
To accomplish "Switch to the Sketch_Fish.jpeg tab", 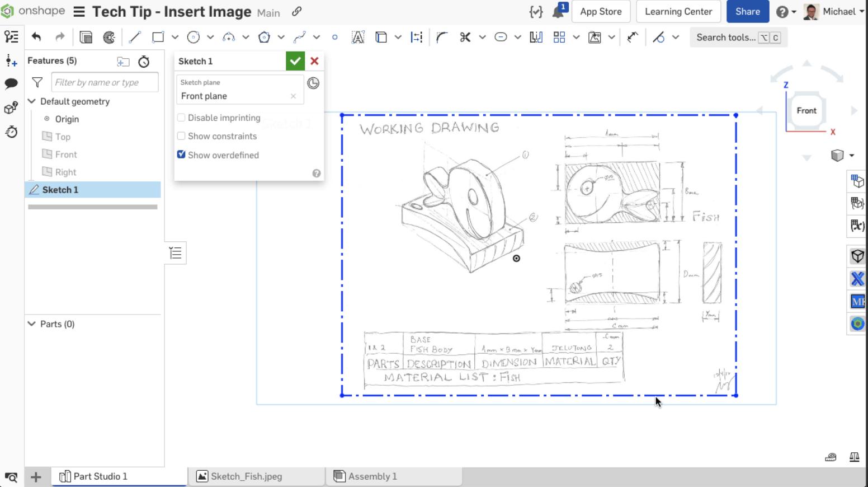I will pos(247,476).
